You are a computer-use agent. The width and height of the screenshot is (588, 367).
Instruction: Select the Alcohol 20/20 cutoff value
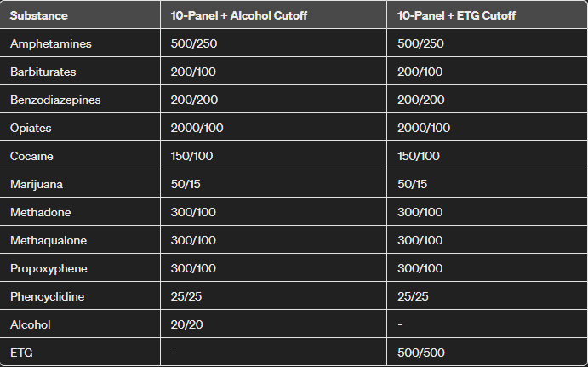click(x=186, y=325)
